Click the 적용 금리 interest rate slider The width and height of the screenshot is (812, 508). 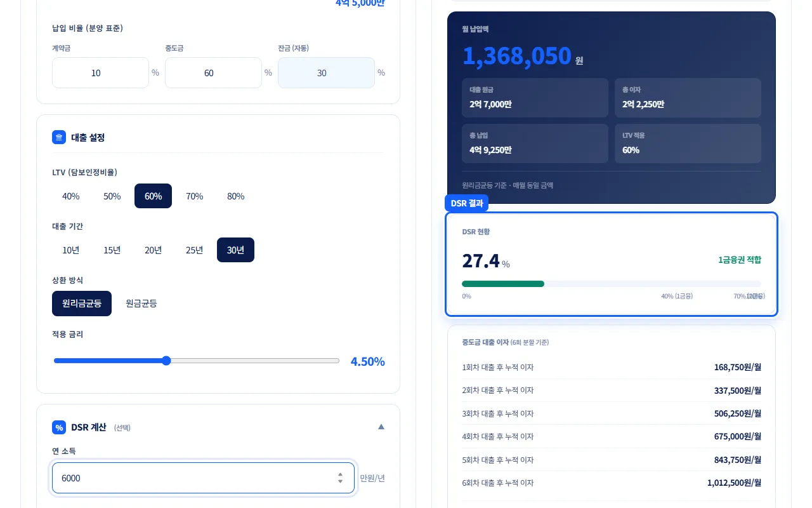[x=197, y=361]
